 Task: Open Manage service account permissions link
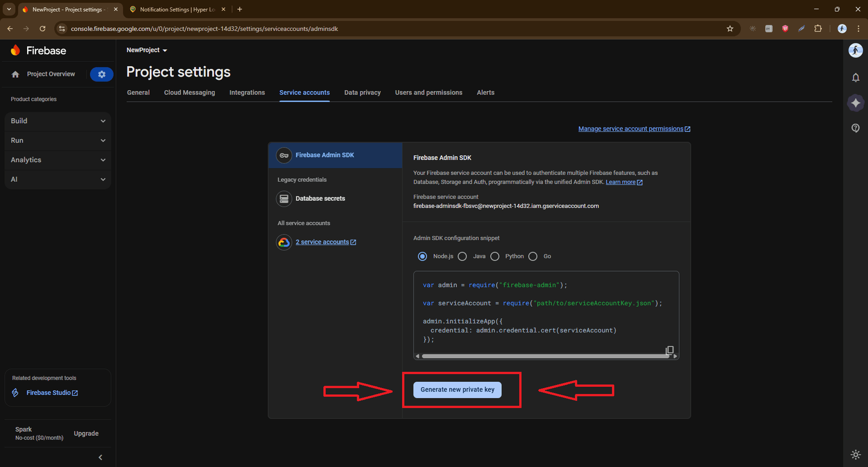click(634, 129)
